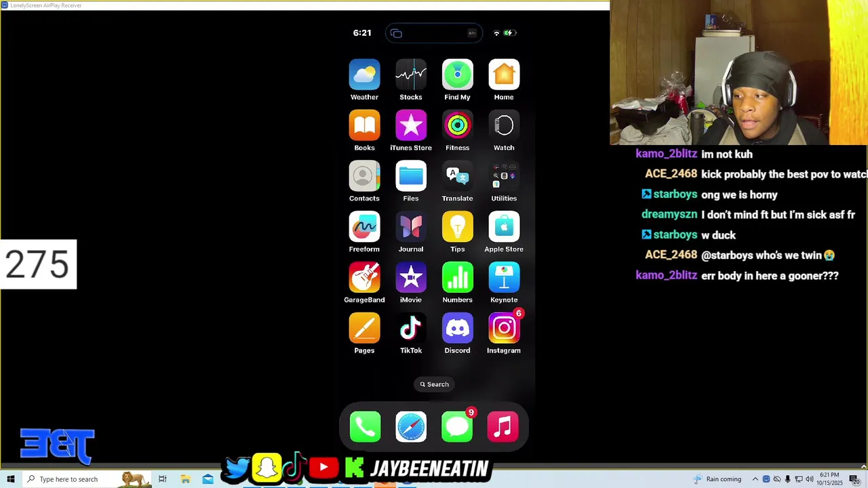The width and height of the screenshot is (868, 488).
Task: Launch the Music app in dock
Action: tap(503, 427)
